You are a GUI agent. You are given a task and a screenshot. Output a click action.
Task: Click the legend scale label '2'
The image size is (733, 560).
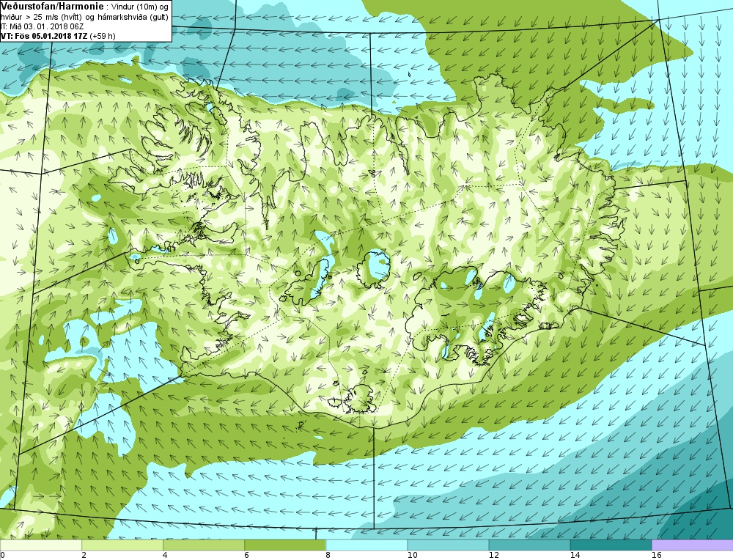84,556
